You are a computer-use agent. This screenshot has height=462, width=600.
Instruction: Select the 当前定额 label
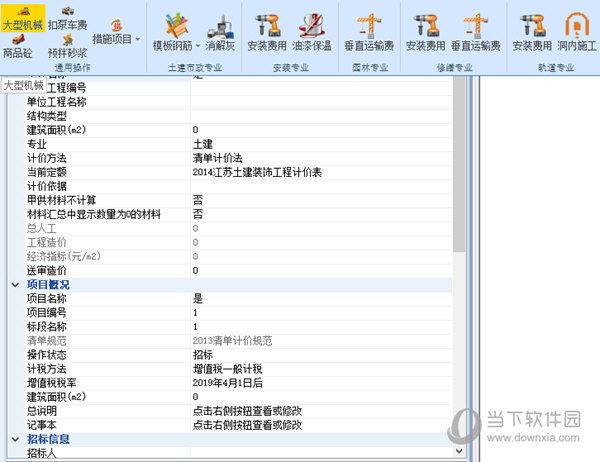coord(47,172)
